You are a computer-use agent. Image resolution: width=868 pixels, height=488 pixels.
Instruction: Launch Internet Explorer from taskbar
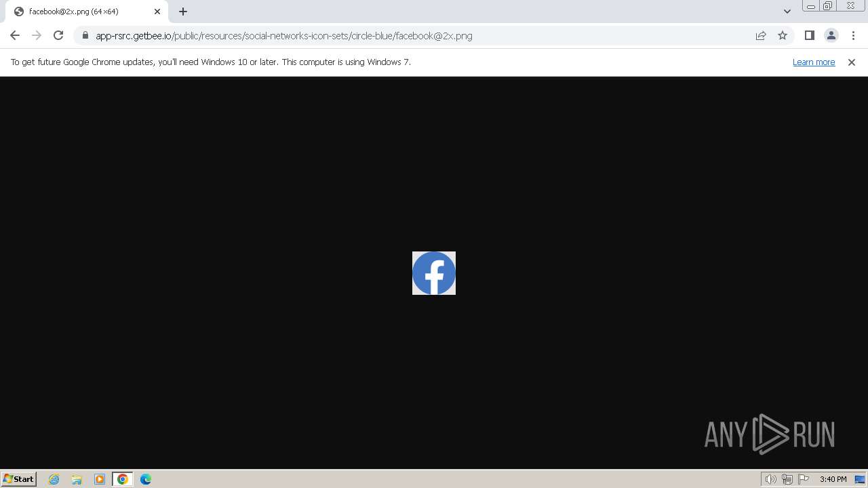pos(54,479)
